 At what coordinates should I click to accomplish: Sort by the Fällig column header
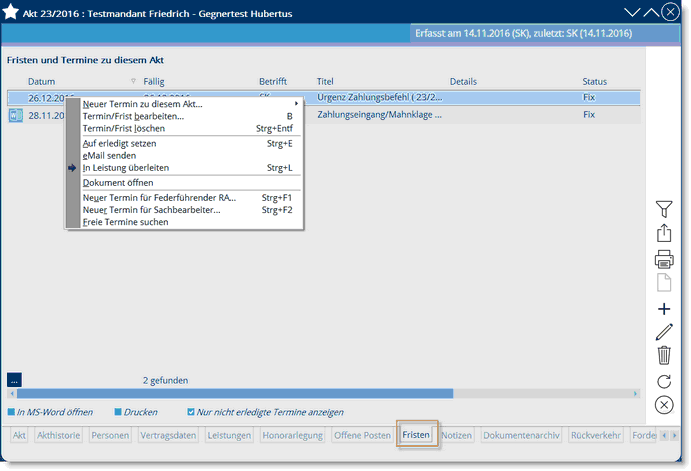154,82
